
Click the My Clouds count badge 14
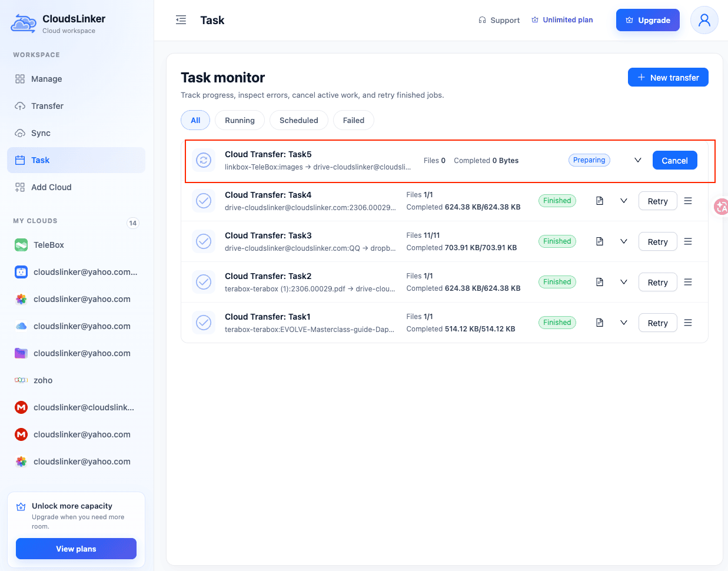click(133, 223)
